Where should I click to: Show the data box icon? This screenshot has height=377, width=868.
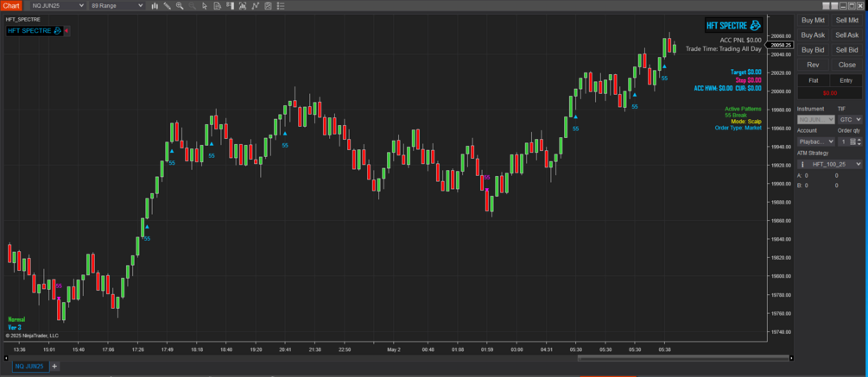pyautogui.click(x=217, y=5)
